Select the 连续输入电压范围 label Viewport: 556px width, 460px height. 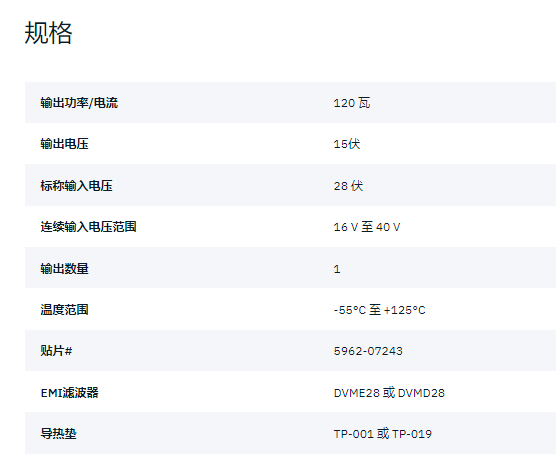click(x=88, y=227)
